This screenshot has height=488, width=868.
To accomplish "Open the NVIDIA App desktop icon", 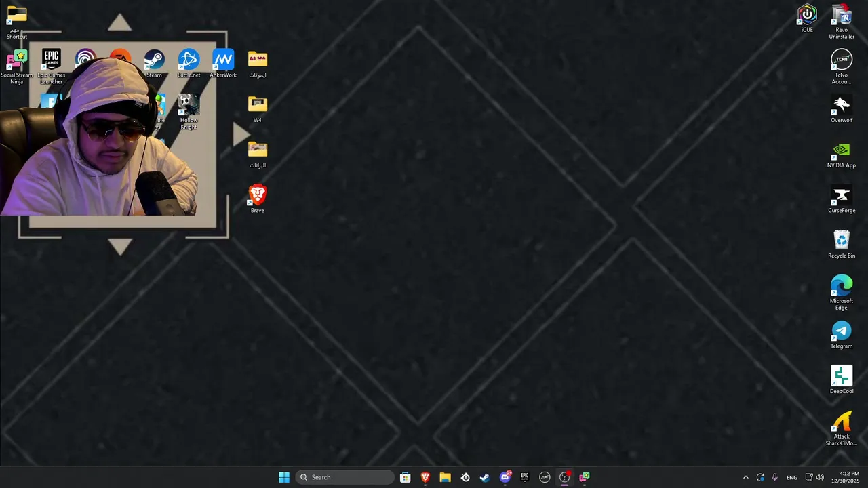I will [842, 154].
